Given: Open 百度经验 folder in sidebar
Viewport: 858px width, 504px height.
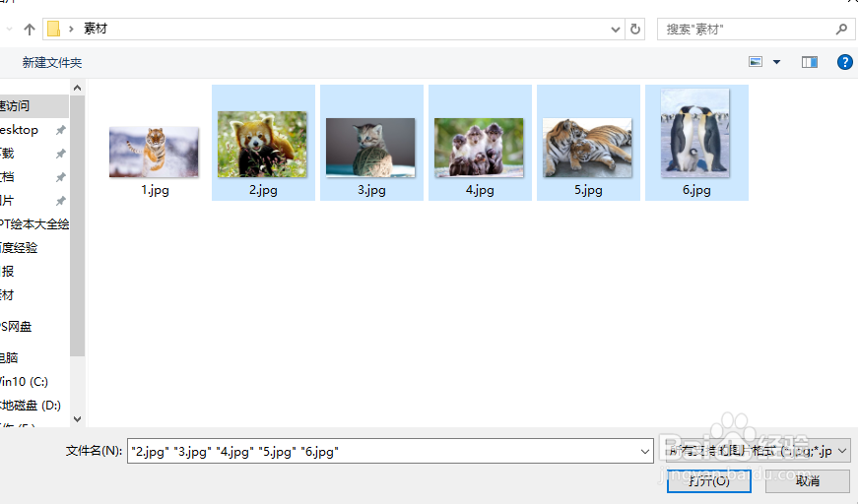Looking at the screenshot, I should pos(19,248).
